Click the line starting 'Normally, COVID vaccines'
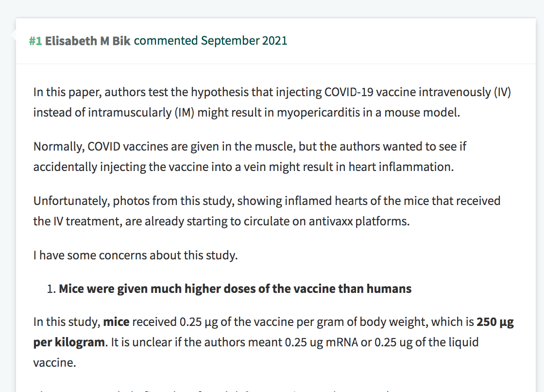 pyautogui.click(x=250, y=147)
